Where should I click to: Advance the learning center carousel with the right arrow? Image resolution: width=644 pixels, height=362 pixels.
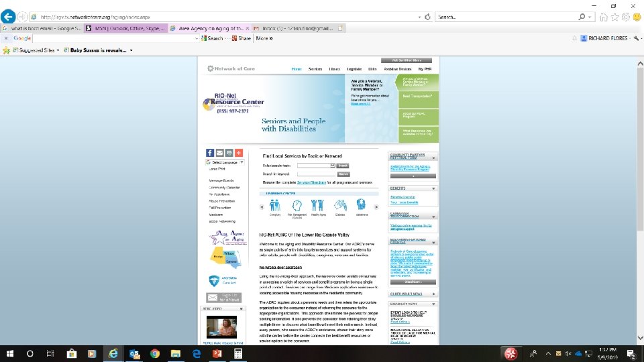[x=376, y=207]
